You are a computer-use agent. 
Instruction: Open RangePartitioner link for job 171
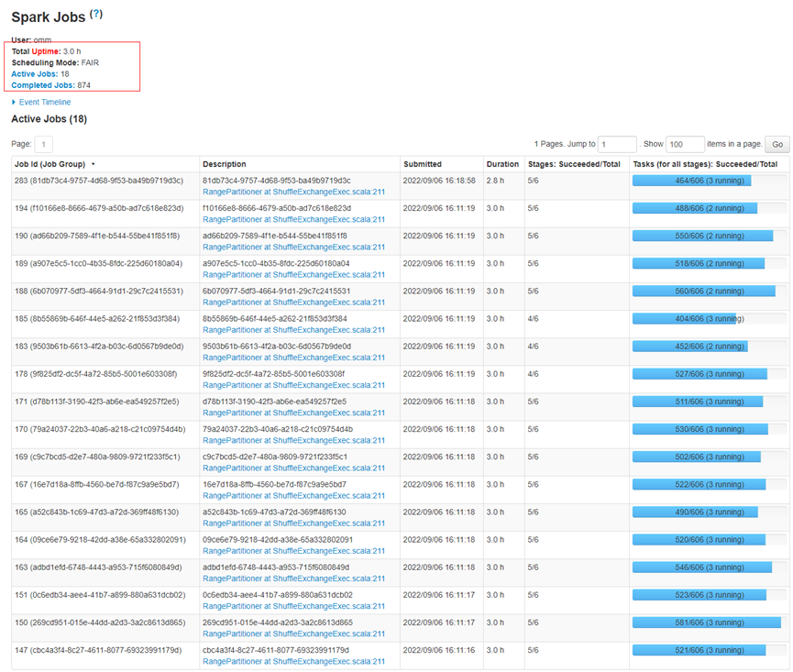click(294, 413)
